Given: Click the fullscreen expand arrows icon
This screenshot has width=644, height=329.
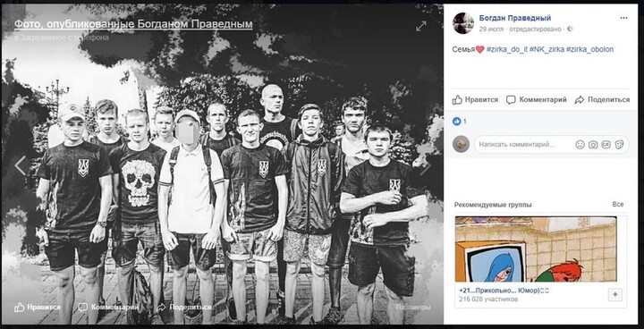Looking at the screenshot, I should 421,26.
